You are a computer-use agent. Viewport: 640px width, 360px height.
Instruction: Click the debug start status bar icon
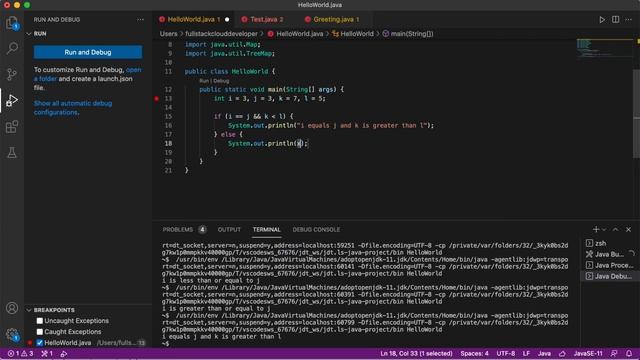click(64, 353)
